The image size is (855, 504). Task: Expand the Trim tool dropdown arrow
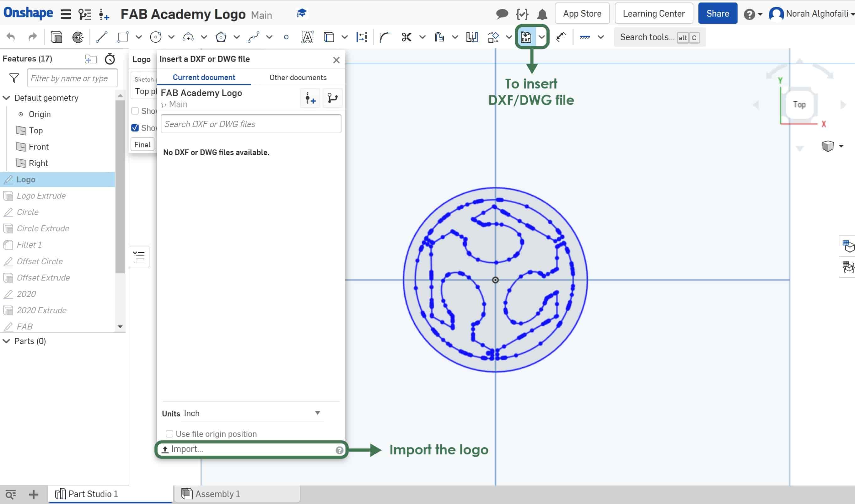(x=422, y=37)
